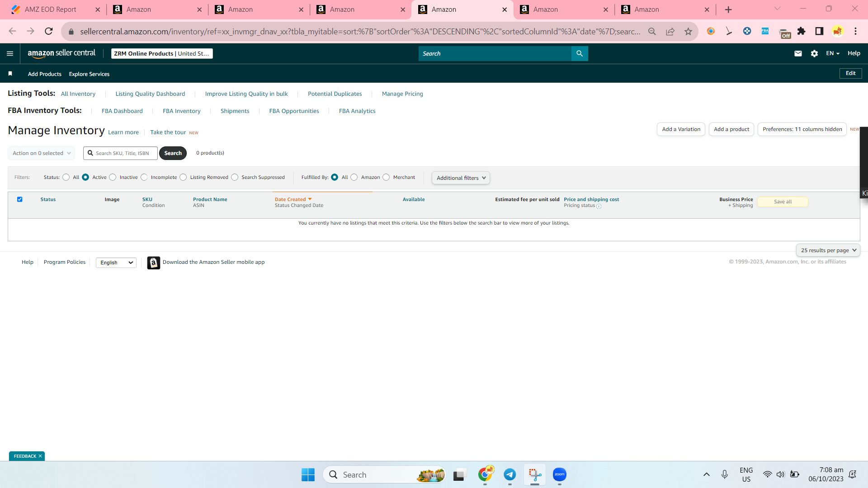Open a new browser tab with the plus icon
Image resolution: width=868 pixels, height=488 pixels.
click(x=728, y=9)
